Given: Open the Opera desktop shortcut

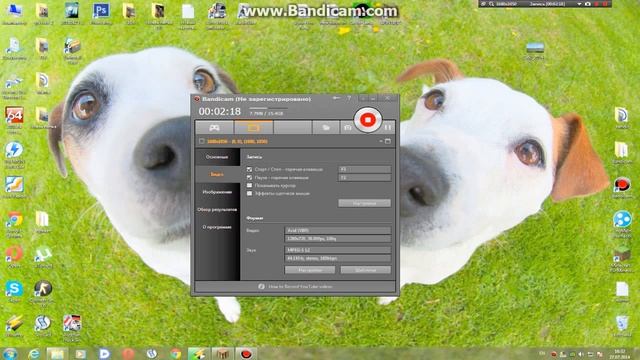Looking at the screenshot, I should [x=14, y=257].
